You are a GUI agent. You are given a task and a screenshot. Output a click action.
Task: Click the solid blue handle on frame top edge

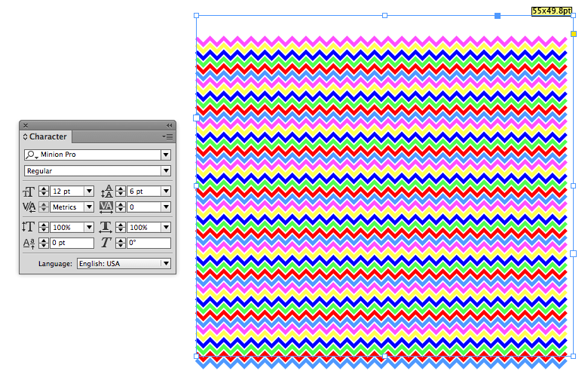coord(497,15)
